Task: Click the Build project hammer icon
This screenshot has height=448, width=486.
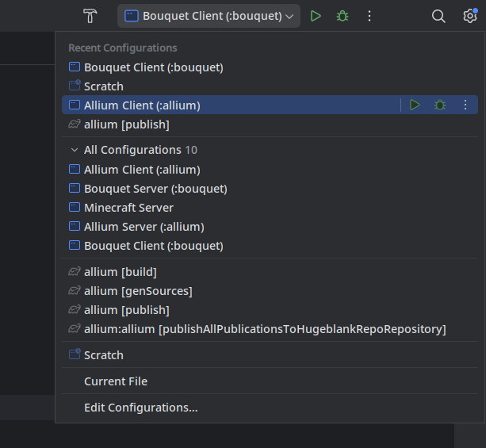Action: pos(90,16)
